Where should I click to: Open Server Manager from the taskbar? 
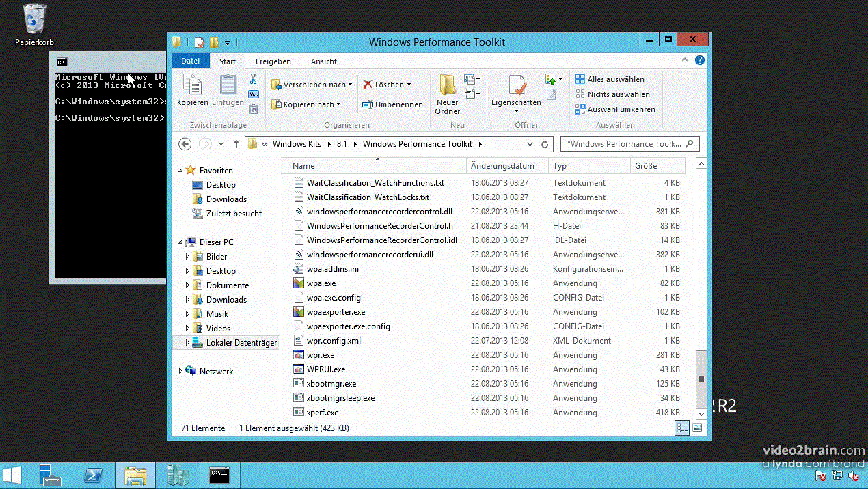click(x=50, y=475)
